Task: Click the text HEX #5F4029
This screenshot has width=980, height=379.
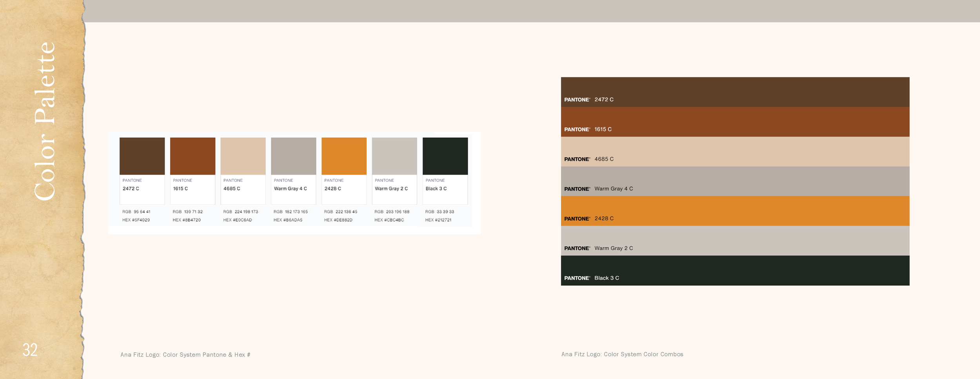Action: tap(136, 220)
